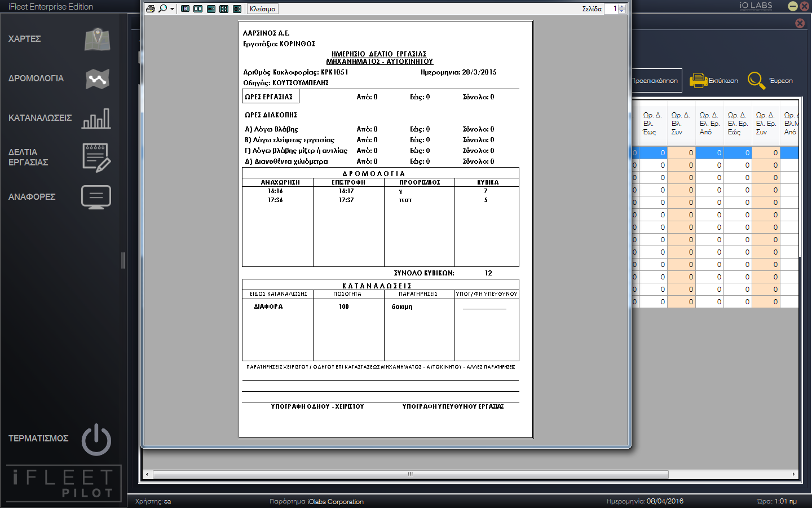Screen dimensions: 812x508
Task: Select six pages view layout icon
Action: [x=237, y=9]
